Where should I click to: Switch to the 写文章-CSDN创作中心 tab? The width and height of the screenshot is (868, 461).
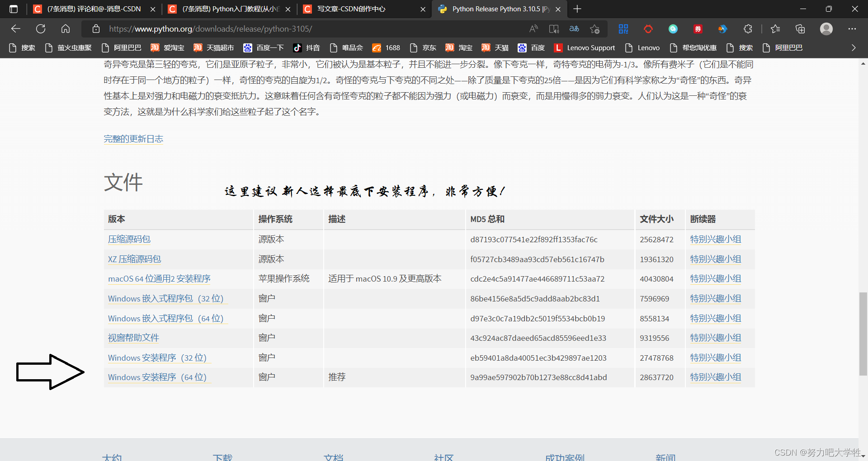click(x=364, y=9)
